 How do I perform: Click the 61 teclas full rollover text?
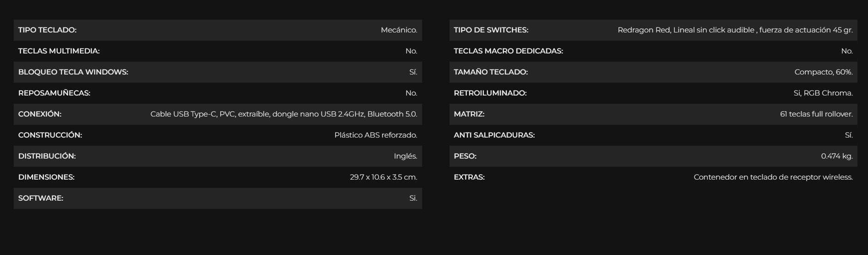(x=816, y=114)
